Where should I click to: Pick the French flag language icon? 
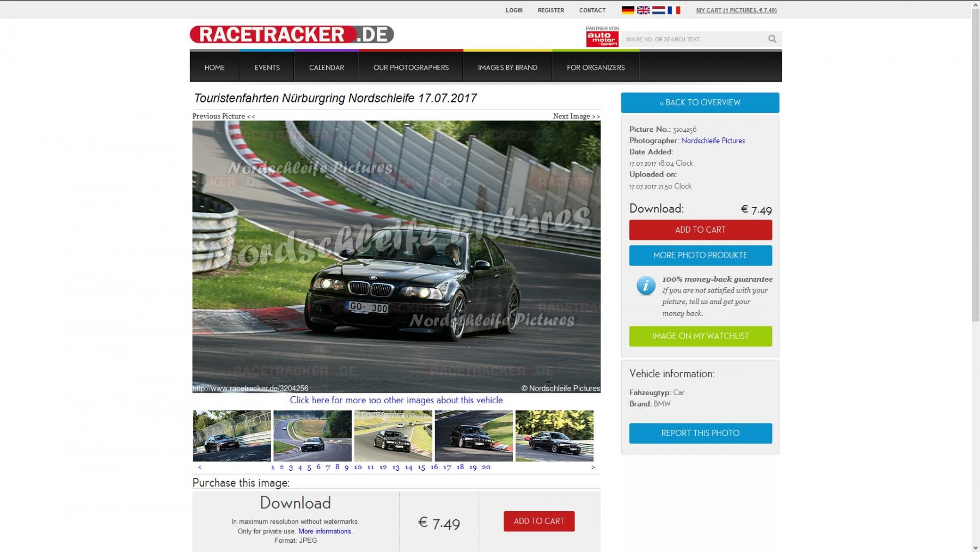coord(673,10)
